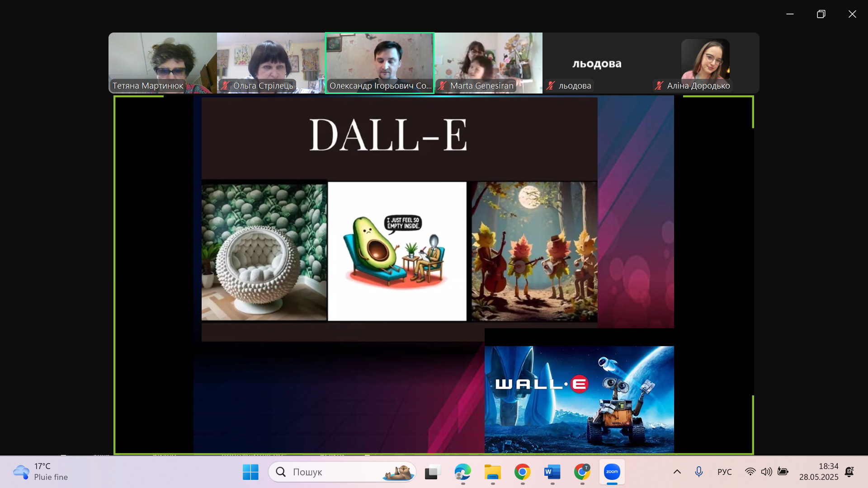Click the white bubble chair image
The width and height of the screenshot is (868, 488).
click(x=264, y=252)
